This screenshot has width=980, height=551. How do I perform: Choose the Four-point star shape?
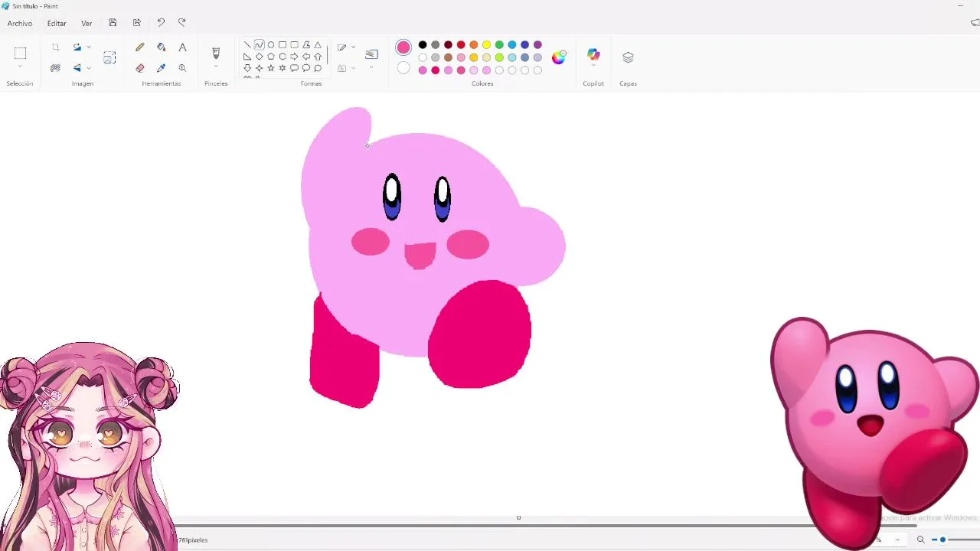pyautogui.click(x=259, y=68)
